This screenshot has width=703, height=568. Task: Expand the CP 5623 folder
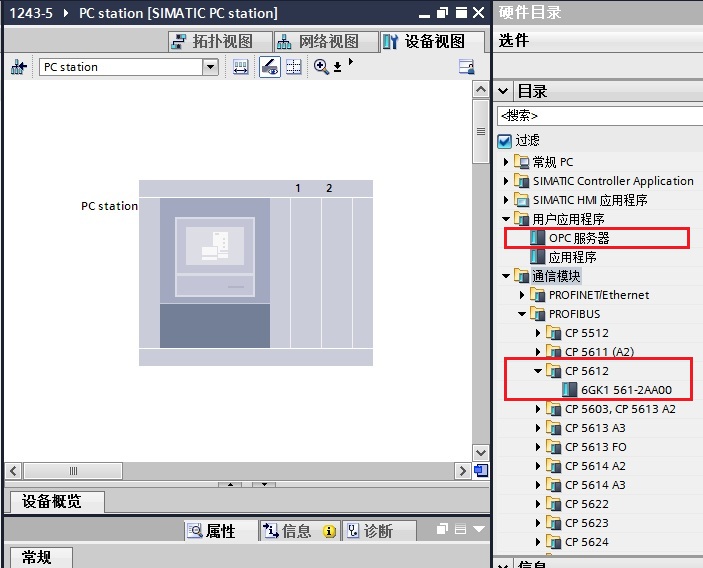point(538,523)
